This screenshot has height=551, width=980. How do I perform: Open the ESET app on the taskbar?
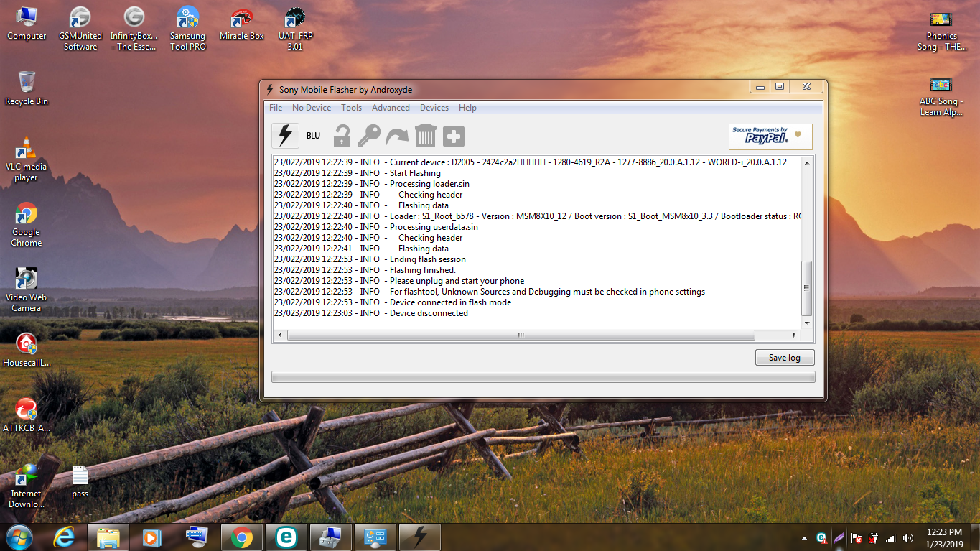(286, 537)
